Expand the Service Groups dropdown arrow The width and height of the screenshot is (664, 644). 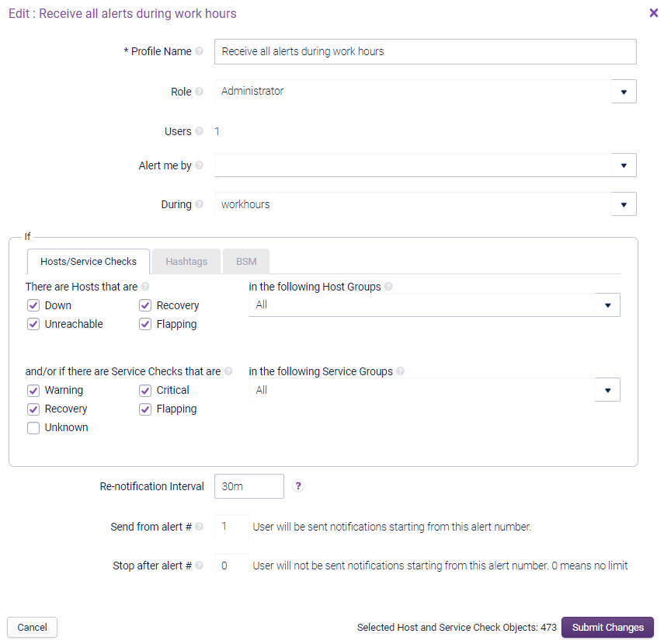[x=607, y=390]
